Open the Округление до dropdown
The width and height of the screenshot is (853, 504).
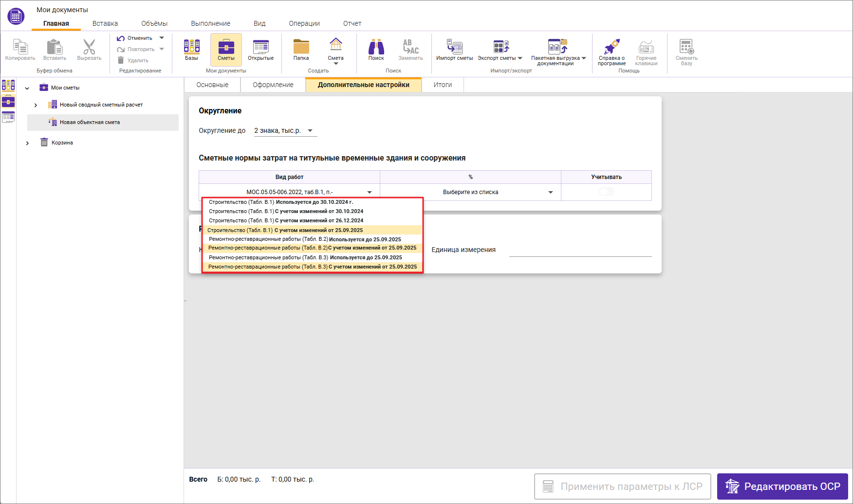click(285, 130)
